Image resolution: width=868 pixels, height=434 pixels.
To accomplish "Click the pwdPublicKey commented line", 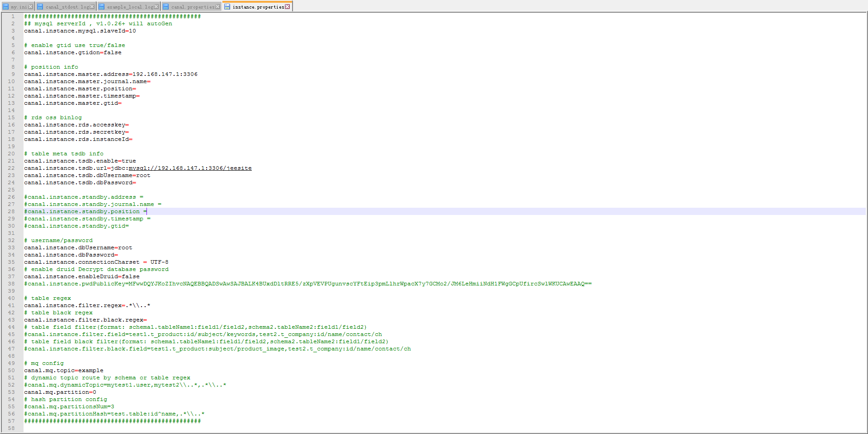I will pos(308,284).
